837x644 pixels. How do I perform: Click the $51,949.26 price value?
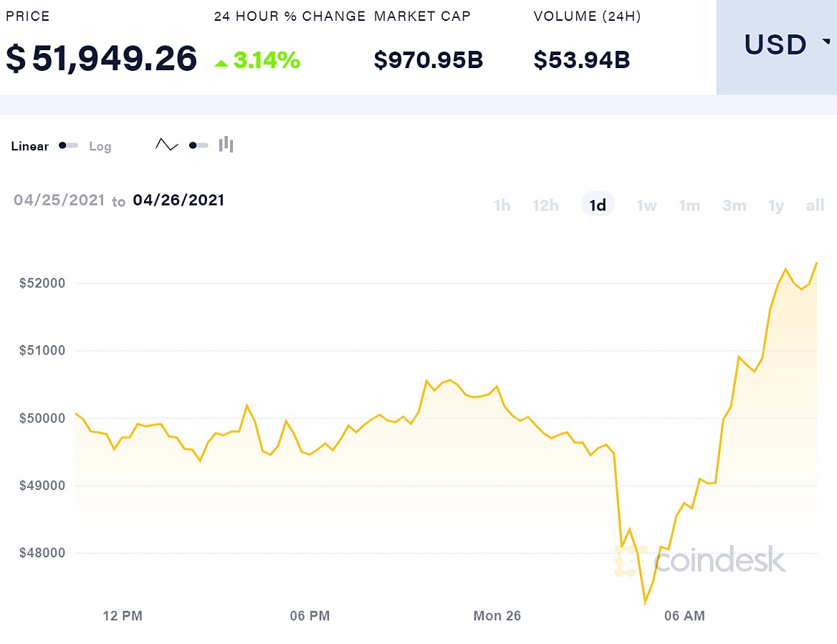tap(102, 59)
